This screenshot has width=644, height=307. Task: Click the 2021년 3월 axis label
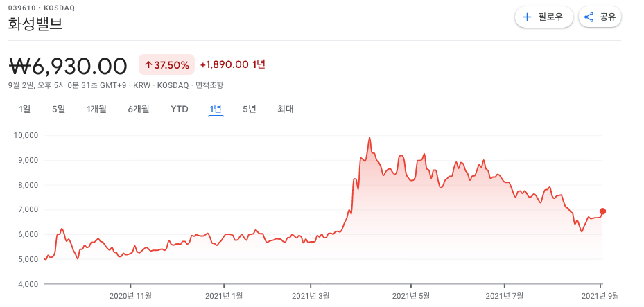point(311,295)
